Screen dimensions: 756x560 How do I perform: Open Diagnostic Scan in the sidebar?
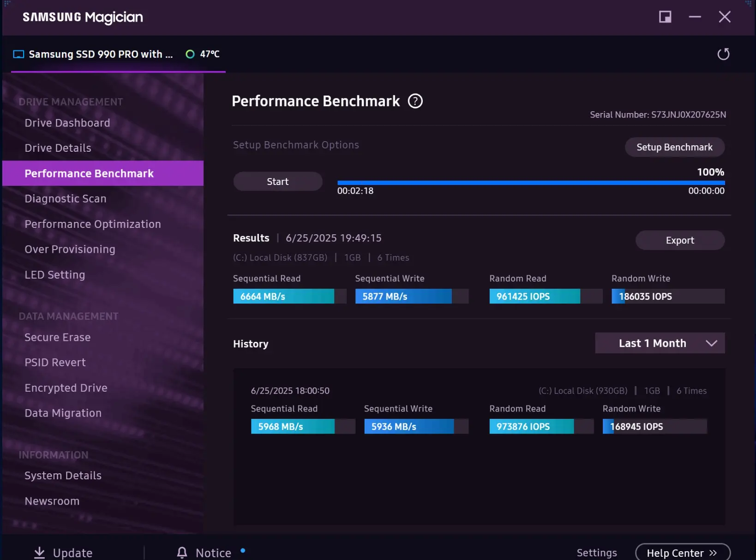tap(66, 199)
